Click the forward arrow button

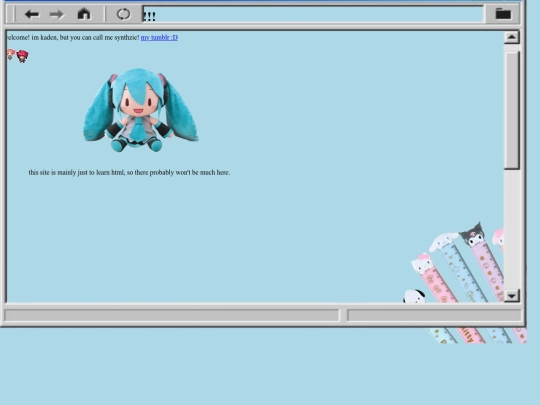[56, 14]
